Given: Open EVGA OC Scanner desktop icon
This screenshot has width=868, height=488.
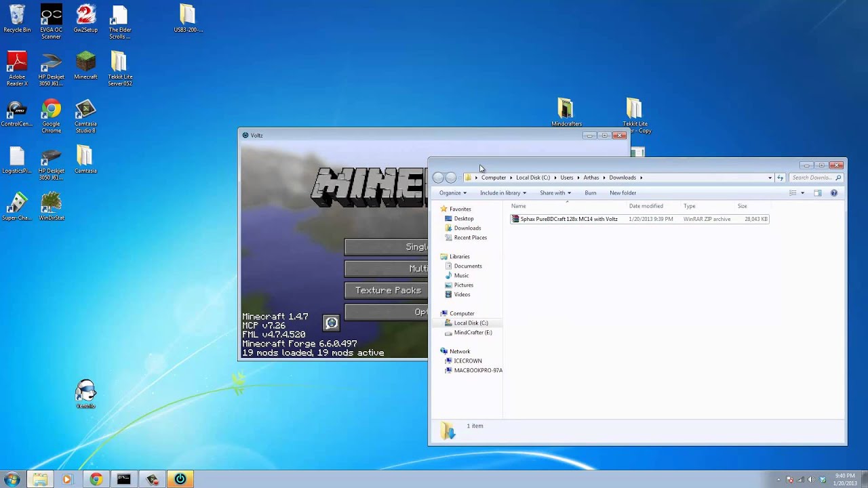Looking at the screenshot, I should click(51, 21).
